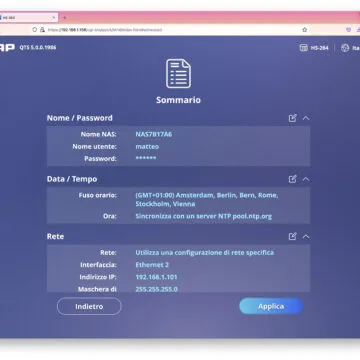This screenshot has height=360, width=360.
Task: Click the QTS 5.0.0.1986 version label
Action: point(38,48)
